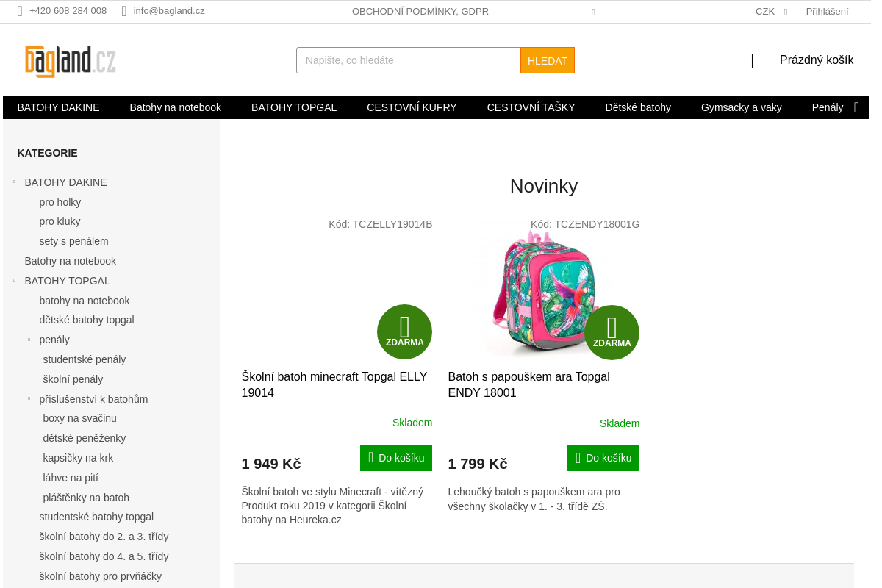Click the search input field

tap(408, 60)
